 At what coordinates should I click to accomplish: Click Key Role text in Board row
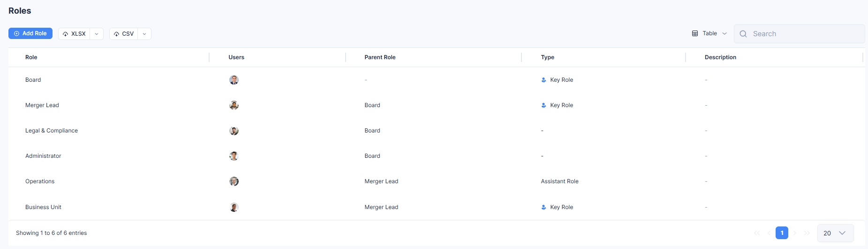tap(561, 80)
